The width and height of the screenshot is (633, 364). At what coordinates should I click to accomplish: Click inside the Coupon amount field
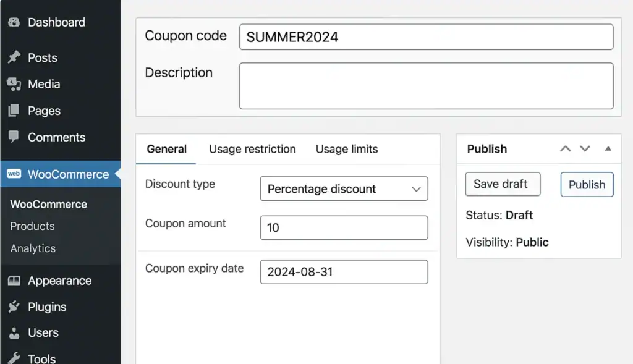(344, 227)
